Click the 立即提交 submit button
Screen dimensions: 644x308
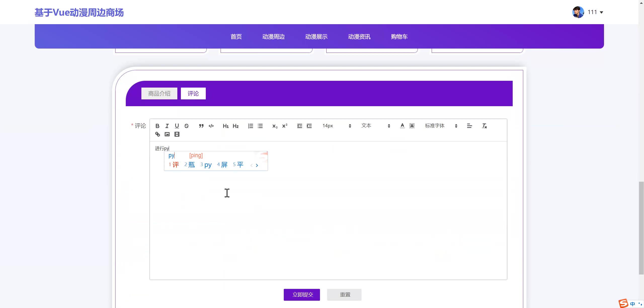tap(302, 295)
